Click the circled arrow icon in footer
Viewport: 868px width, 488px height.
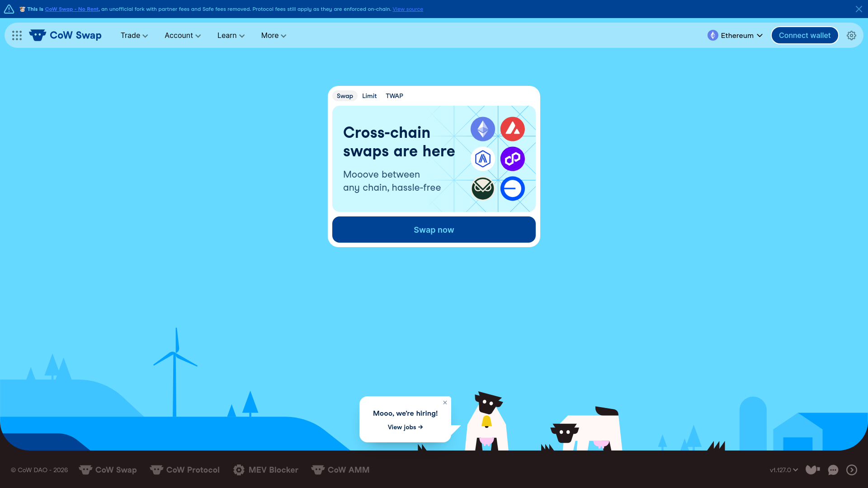[852, 470]
